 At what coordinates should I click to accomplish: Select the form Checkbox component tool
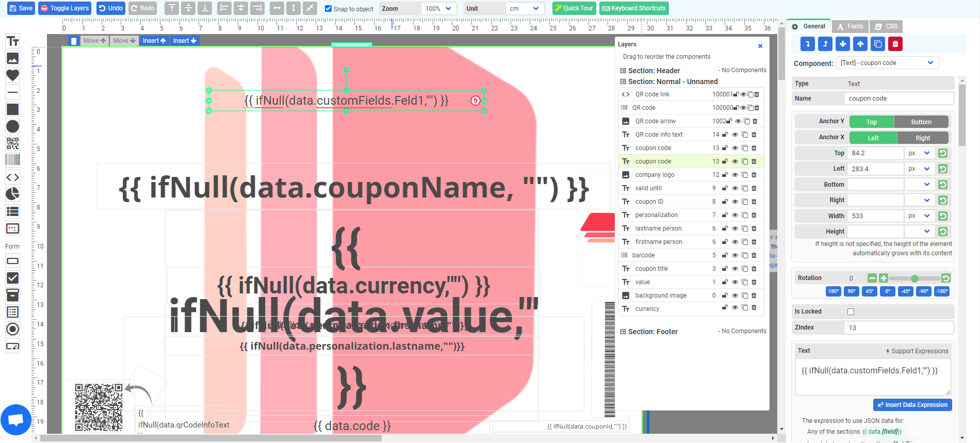pyautogui.click(x=12, y=278)
